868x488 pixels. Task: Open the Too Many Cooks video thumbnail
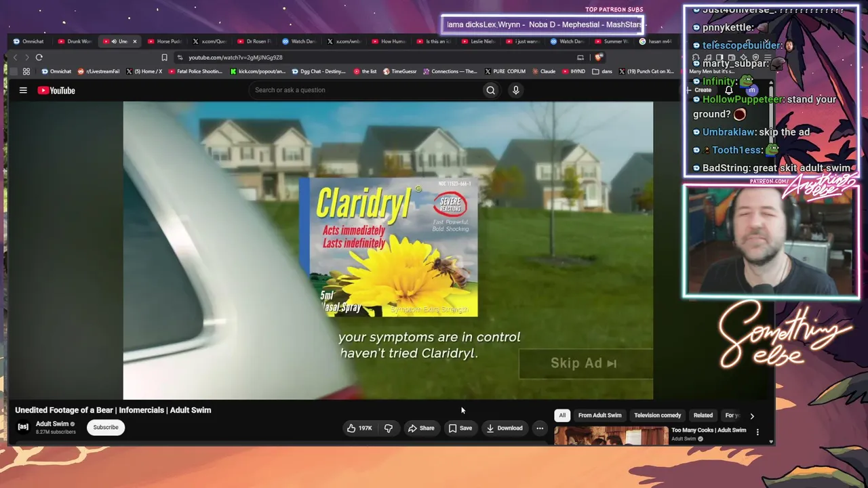coord(611,436)
